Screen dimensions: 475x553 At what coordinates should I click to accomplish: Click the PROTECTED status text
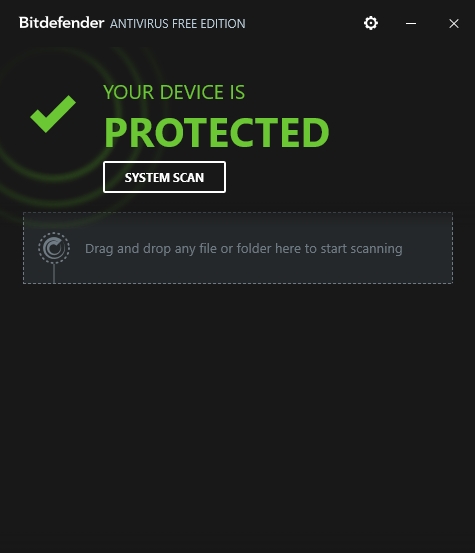click(217, 133)
